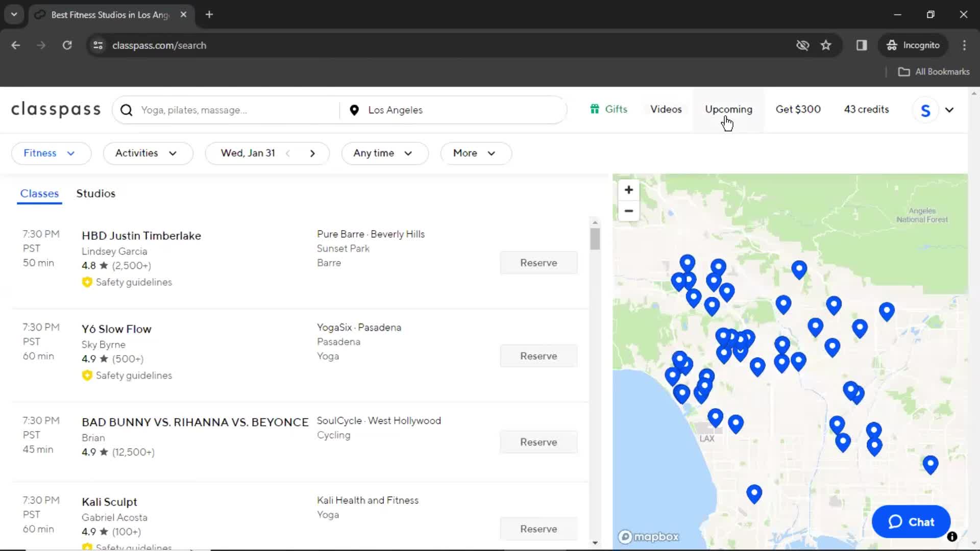
Task: Open Pure Barre - Beverly Hills studio
Action: (x=371, y=234)
